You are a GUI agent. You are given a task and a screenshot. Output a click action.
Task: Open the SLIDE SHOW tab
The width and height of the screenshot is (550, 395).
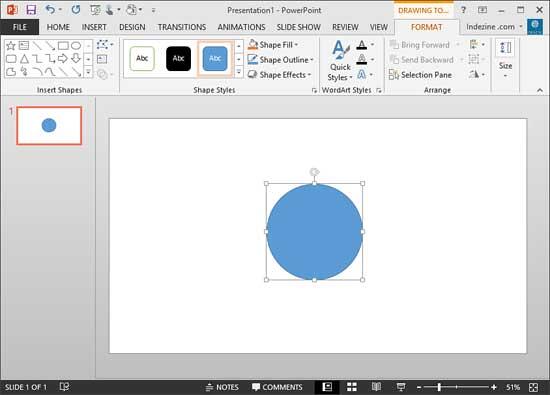299,27
